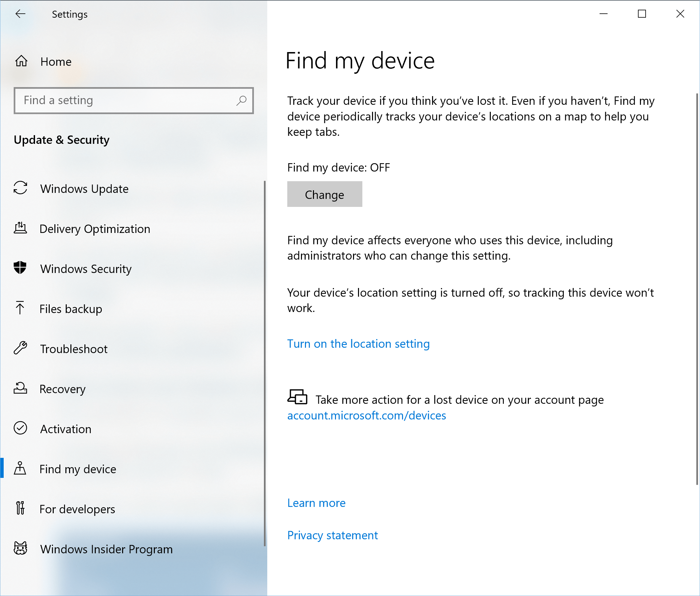Click the Activation checkmark circle icon
The image size is (700, 596).
point(20,428)
